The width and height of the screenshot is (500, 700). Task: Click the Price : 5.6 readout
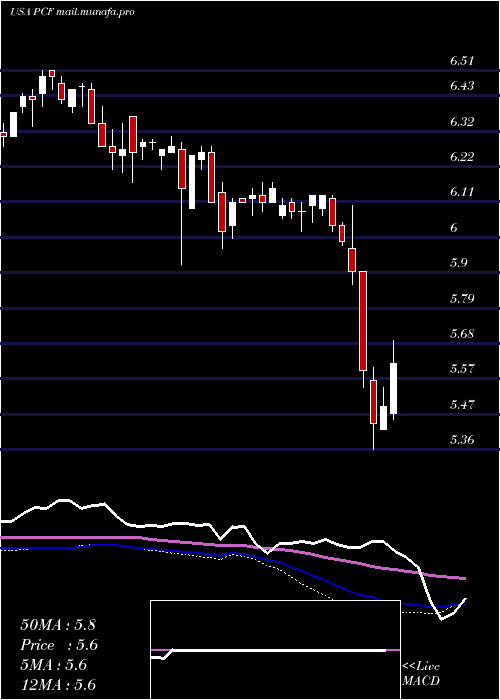tap(59, 645)
